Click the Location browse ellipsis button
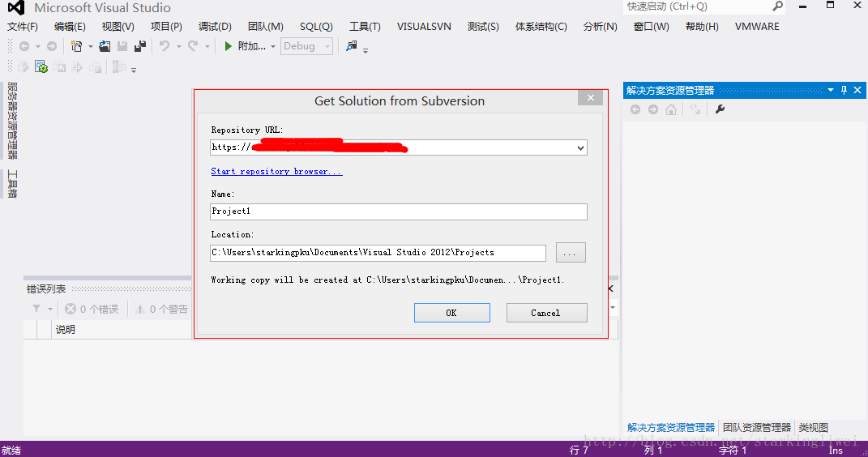 [571, 253]
